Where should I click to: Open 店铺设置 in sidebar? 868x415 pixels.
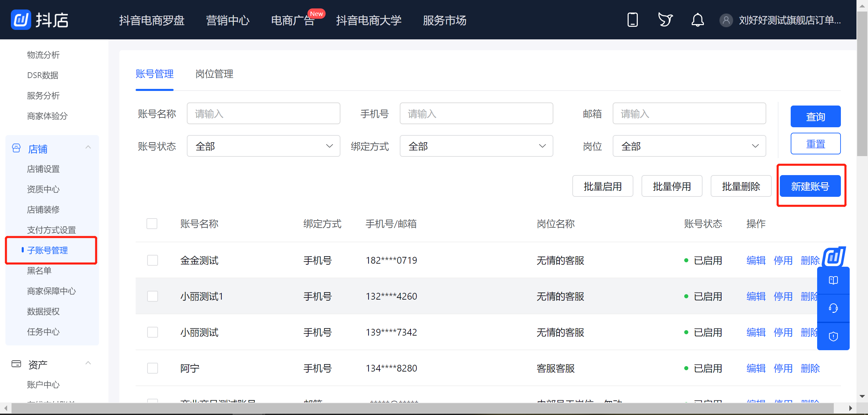43,169
